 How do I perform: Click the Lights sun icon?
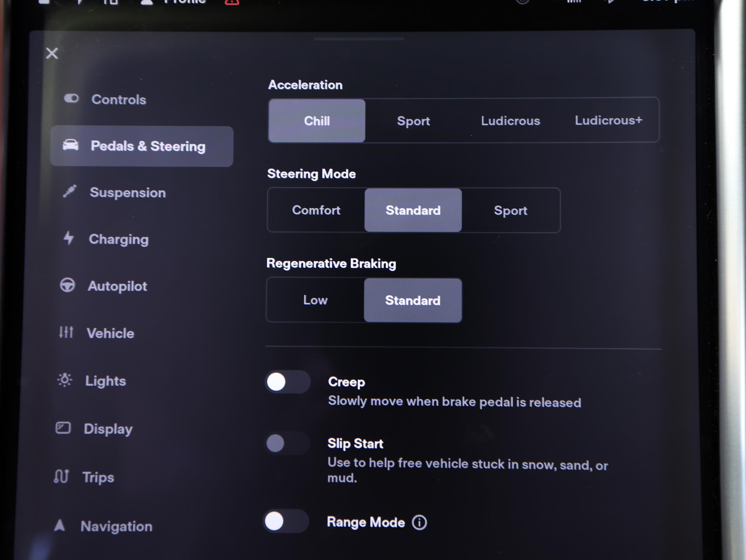click(x=64, y=380)
